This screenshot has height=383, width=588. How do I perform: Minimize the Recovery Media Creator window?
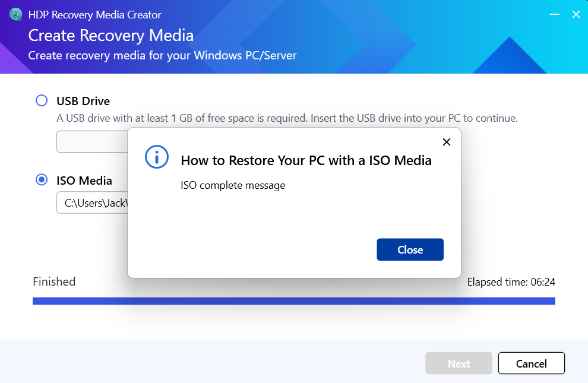click(x=554, y=14)
